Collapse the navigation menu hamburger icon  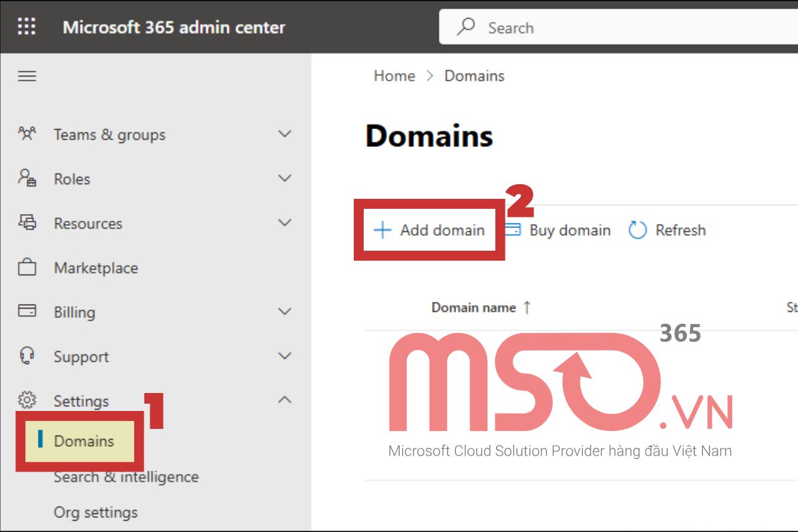click(x=27, y=76)
